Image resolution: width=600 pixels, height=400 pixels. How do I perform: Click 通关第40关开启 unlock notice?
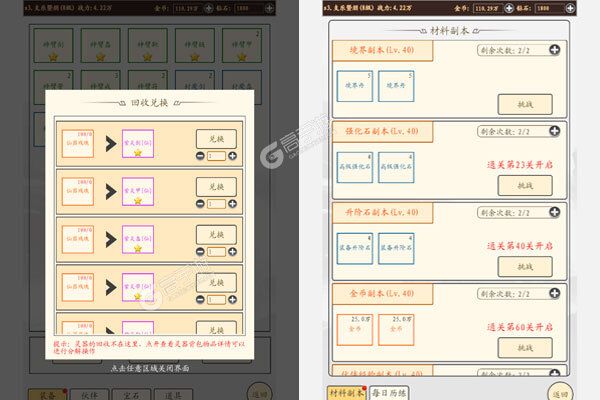tap(520, 246)
